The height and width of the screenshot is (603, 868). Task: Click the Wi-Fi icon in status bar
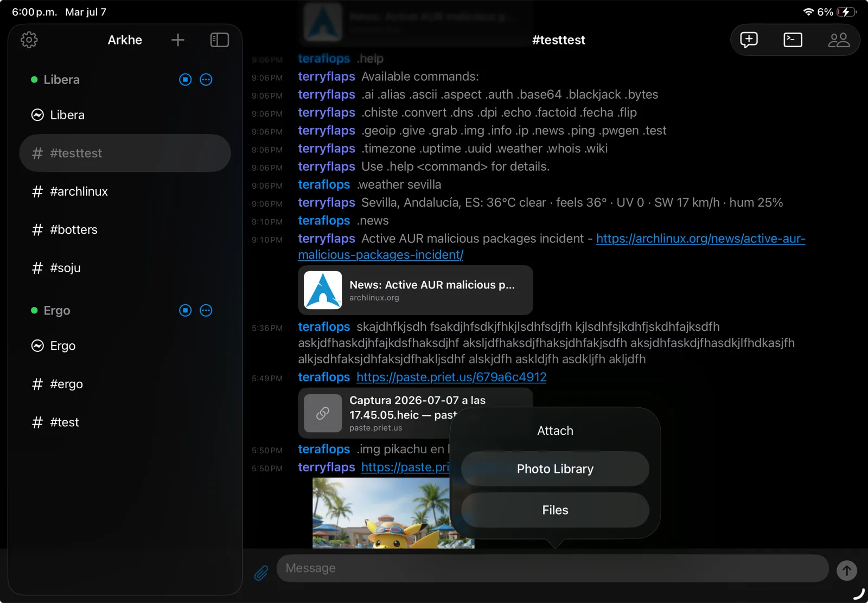(x=808, y=12)
